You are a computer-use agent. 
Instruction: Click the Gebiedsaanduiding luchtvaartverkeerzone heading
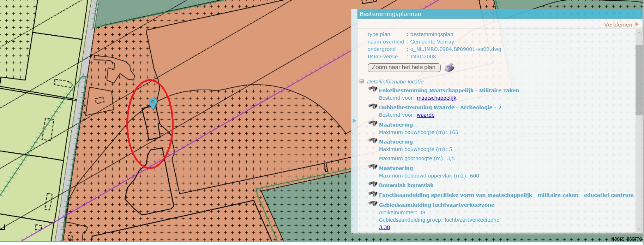[x=437, y=205]
